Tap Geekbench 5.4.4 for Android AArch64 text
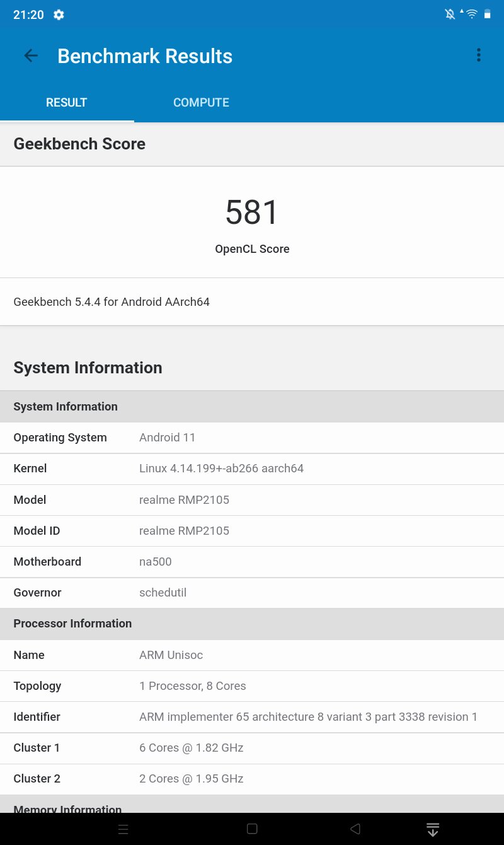The width and height of the screenshot is (504, 845). [112, 302]
